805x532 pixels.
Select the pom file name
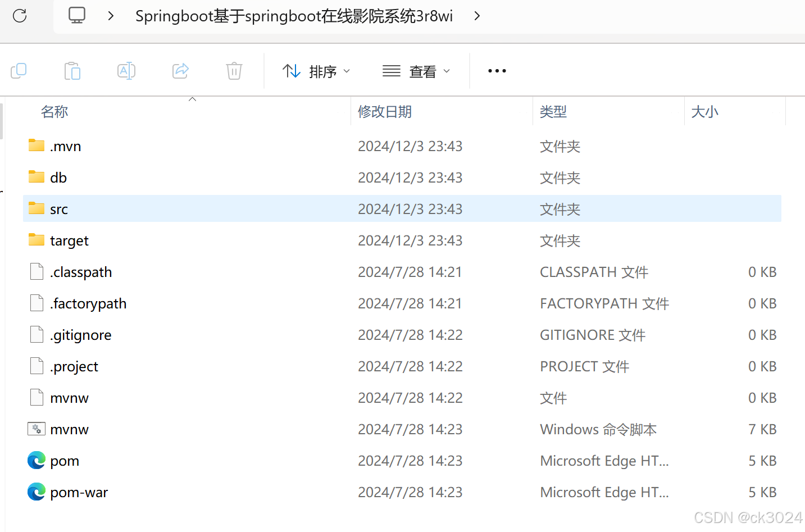[65, 461]
